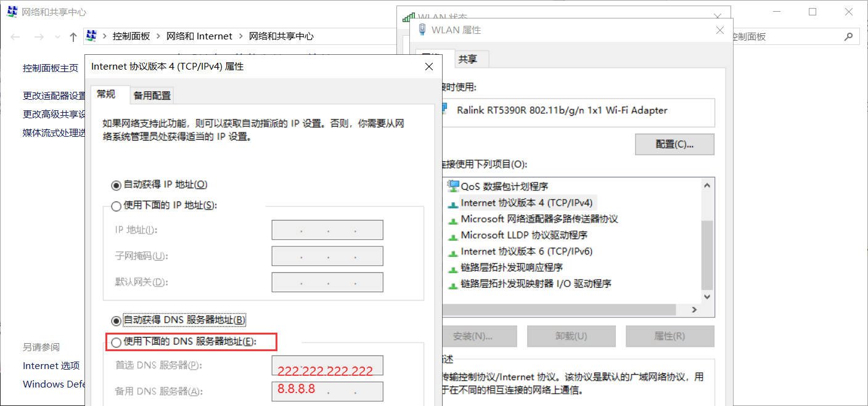868x406 pixels.
Task: Click the 配置(C)... button
Action: point(674,144)
